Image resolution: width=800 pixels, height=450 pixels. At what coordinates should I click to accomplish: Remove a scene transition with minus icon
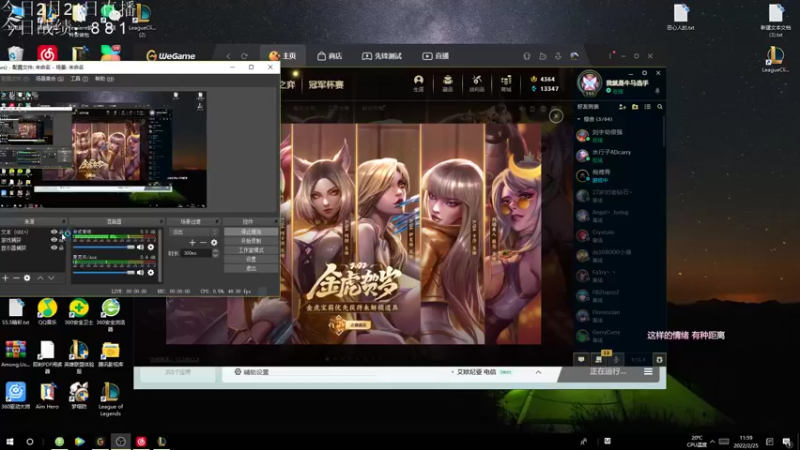[203, 242]
